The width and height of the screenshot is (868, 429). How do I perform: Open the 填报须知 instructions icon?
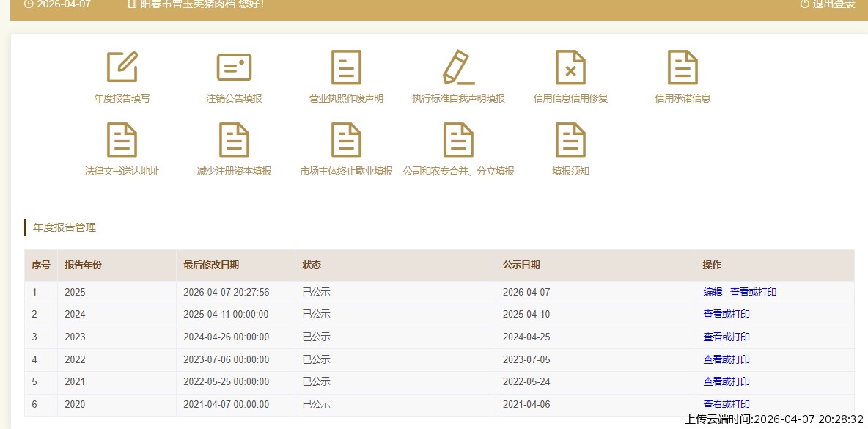tap(570, 141)
